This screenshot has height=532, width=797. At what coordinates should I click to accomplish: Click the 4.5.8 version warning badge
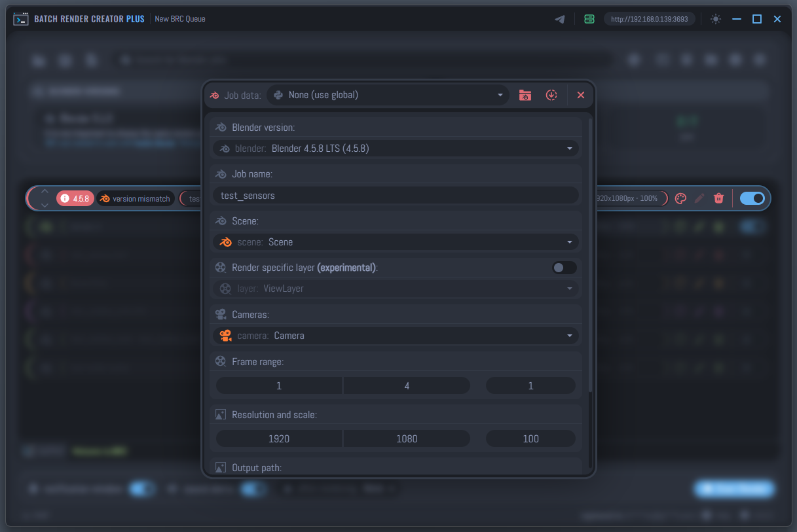click(x=75, y=198)
